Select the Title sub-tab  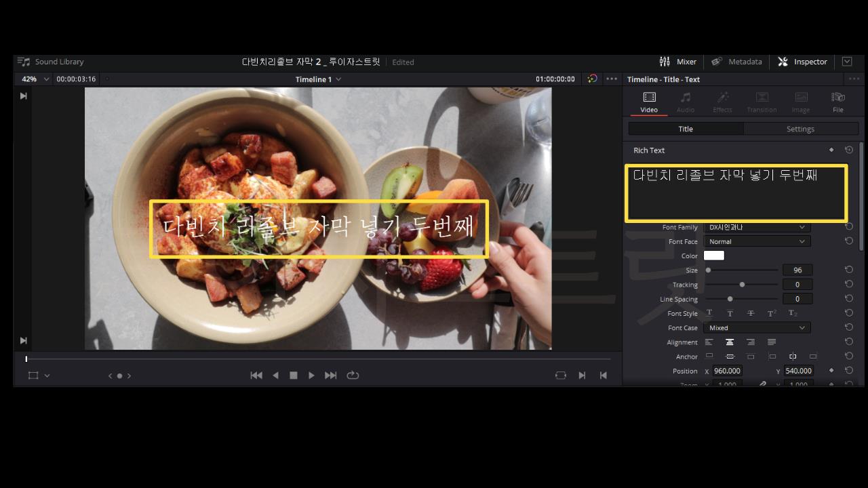point(686,129)
